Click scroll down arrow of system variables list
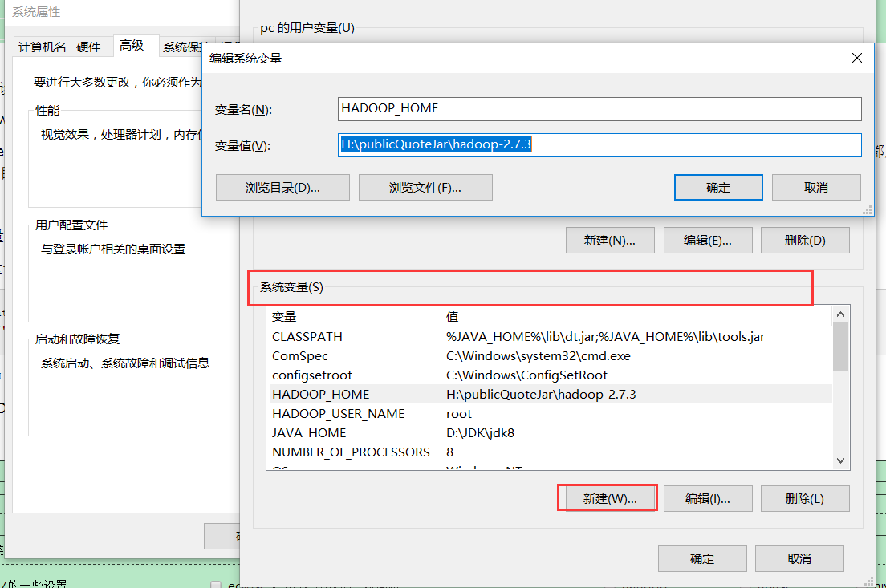The width and height of the screenshot is (886, 588). 841,461
